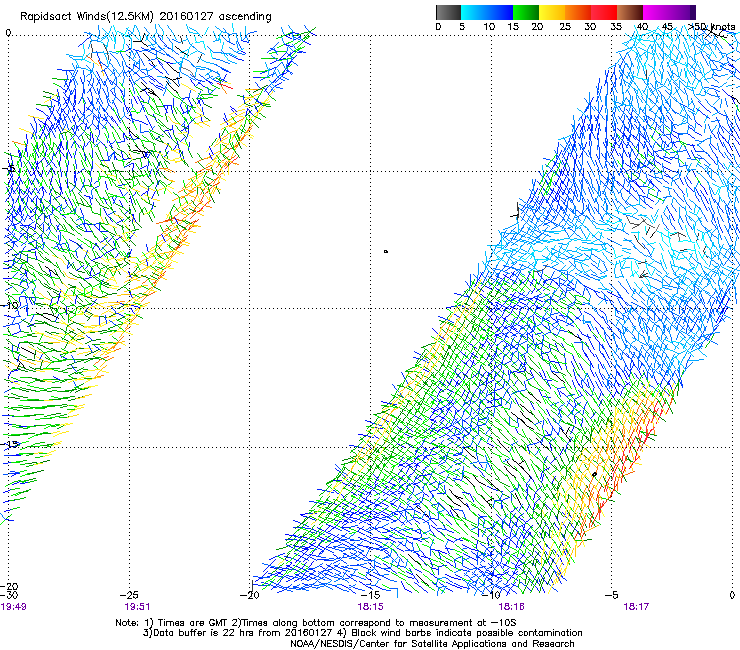Click the yellow 20-25 knots color segment

coord(552,12)
